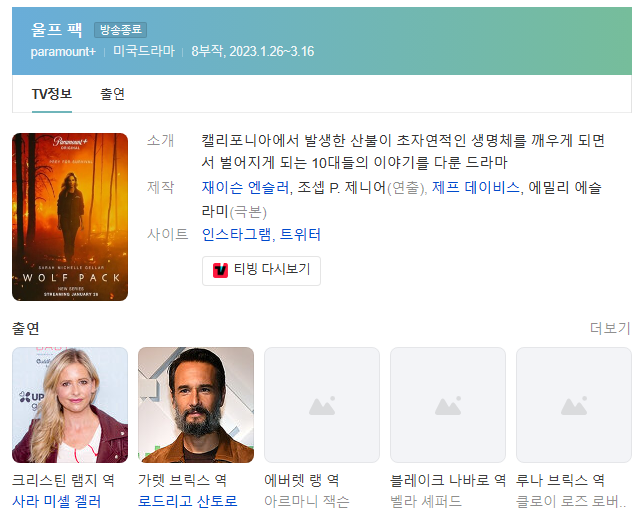Screen dimensions: 641x521
Task: Click placeholder image for 루나 브릭스 역
Action: [x=574, y=405]
